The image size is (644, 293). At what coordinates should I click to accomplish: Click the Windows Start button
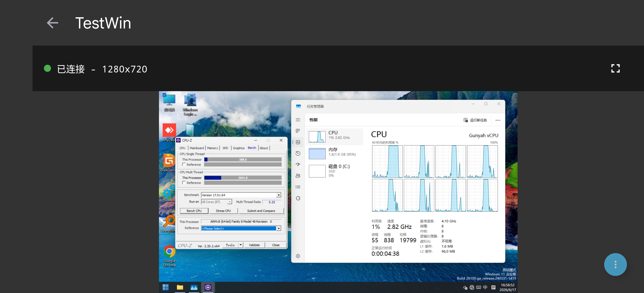tap(165, 287)
